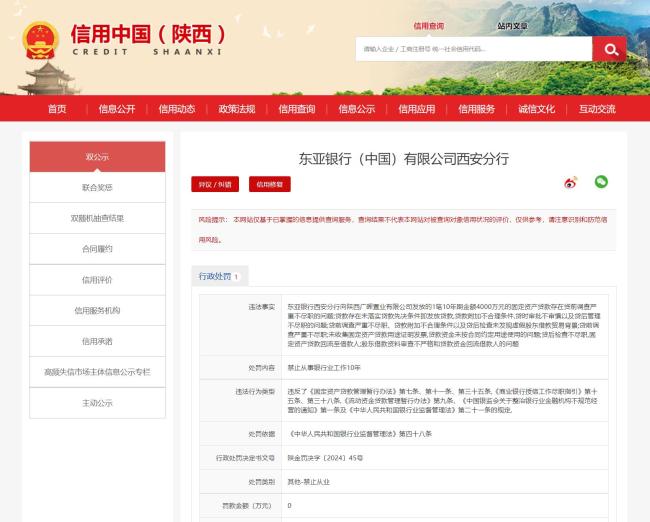
Task: Open 信息公开 in the navigation bar
Action: (x=117, y=109)
